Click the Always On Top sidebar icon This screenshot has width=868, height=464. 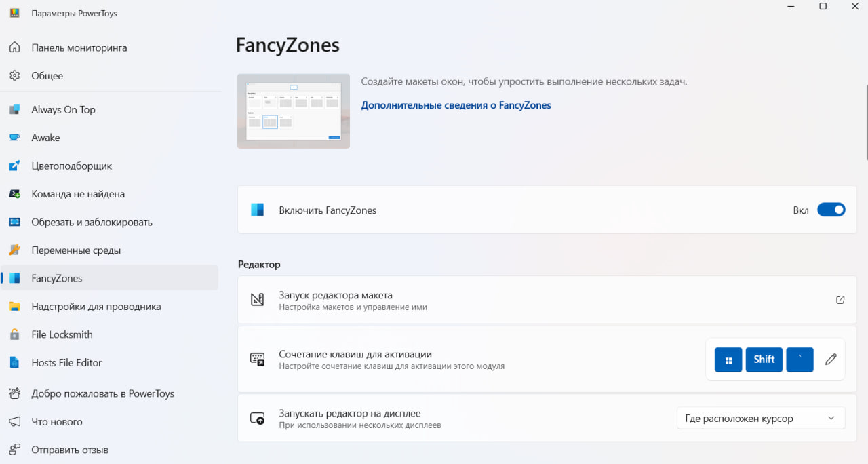pyautogui.click(x=14, y=110)
